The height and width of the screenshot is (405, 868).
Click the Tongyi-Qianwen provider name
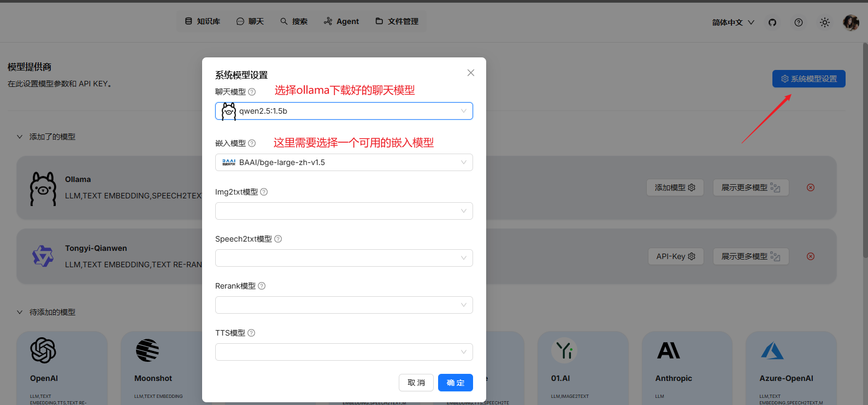96,248
